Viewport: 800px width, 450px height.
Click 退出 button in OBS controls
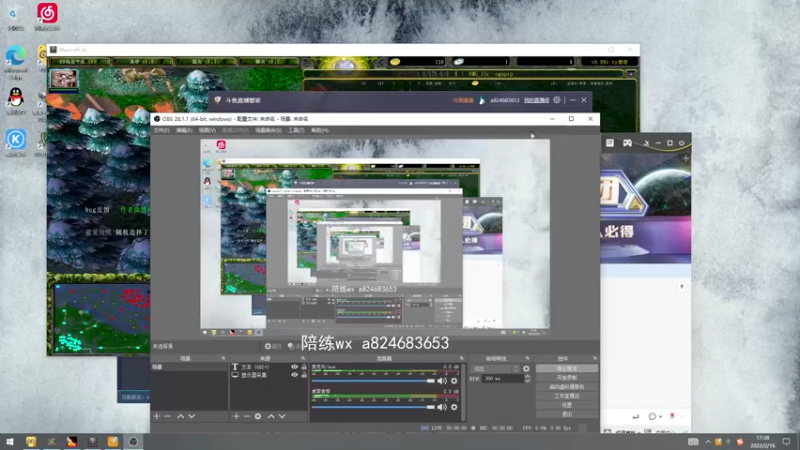(567, 414)
